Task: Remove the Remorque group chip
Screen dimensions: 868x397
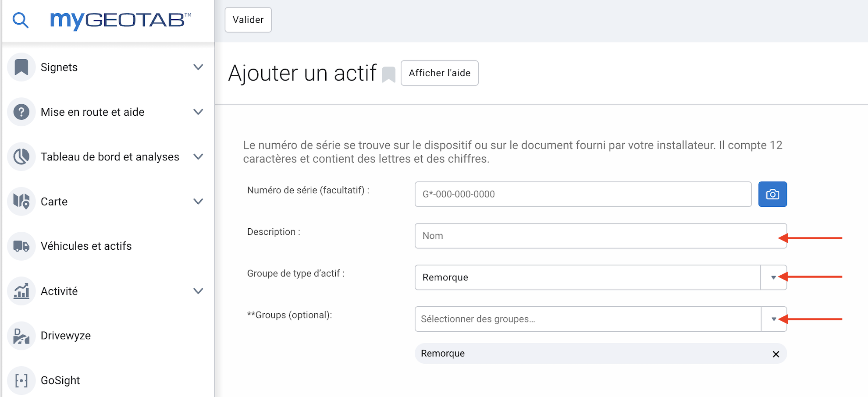Action: [x=776, y=354]
